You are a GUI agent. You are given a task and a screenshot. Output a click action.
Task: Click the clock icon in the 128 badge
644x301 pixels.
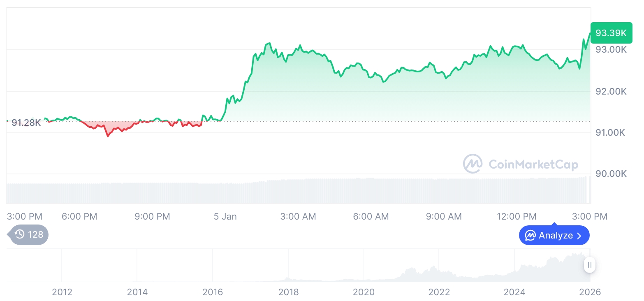coord(19,234)
